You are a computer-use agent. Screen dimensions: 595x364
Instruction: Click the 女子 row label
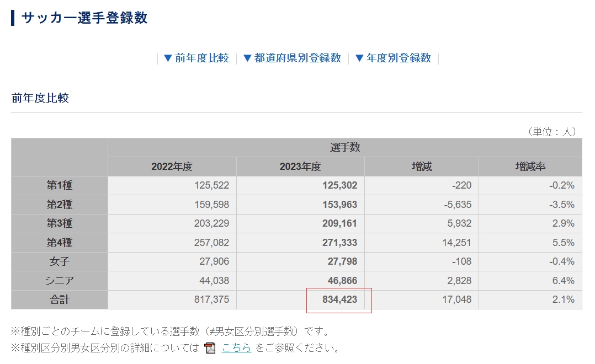click(59, 262)
